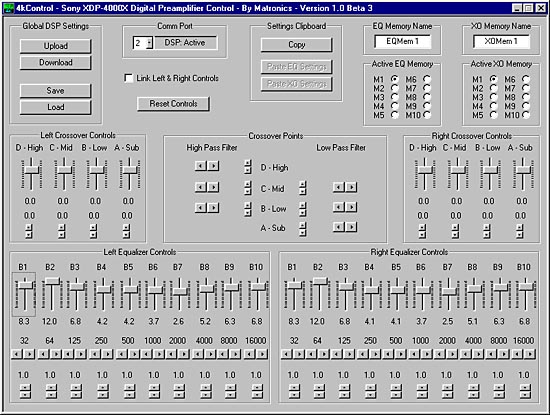Image resolution: width=550 pixels, height=415 pixels.
Task: Select M9 in Active XO Memory
Action: tap(526, 106)
